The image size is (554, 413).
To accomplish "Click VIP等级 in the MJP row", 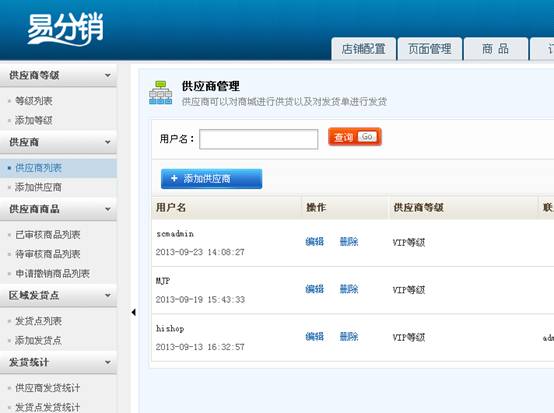I will pos(409,290).
